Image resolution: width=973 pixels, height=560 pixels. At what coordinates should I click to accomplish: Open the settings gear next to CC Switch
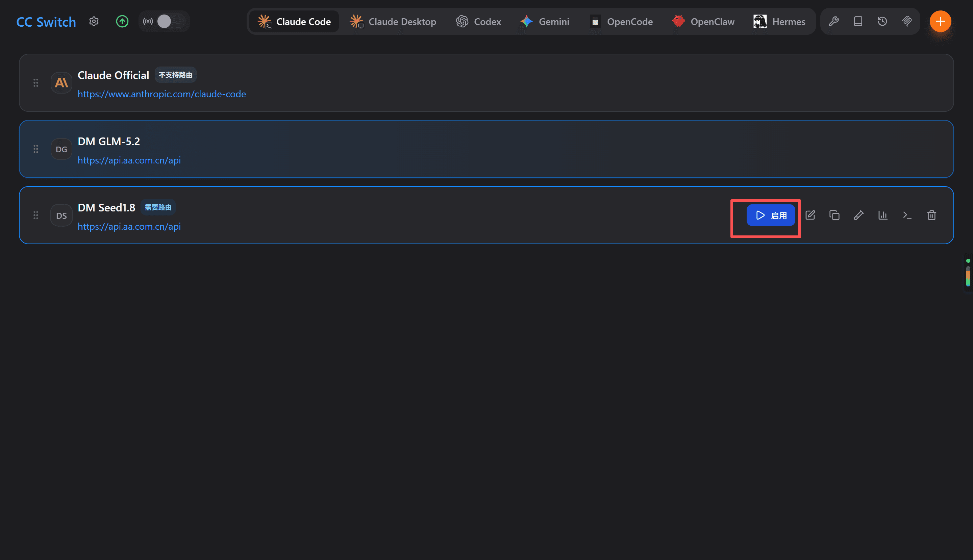(94, 22)
